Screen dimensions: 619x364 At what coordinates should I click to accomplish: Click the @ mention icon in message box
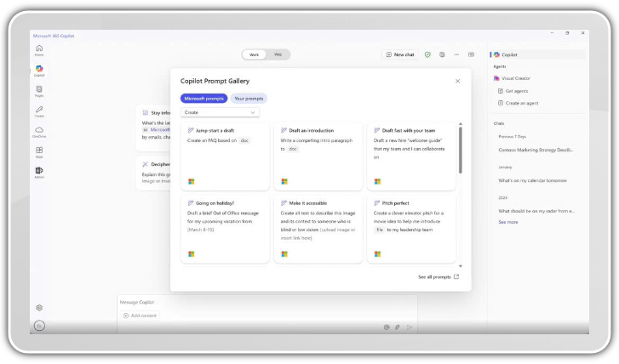[387, 327]
